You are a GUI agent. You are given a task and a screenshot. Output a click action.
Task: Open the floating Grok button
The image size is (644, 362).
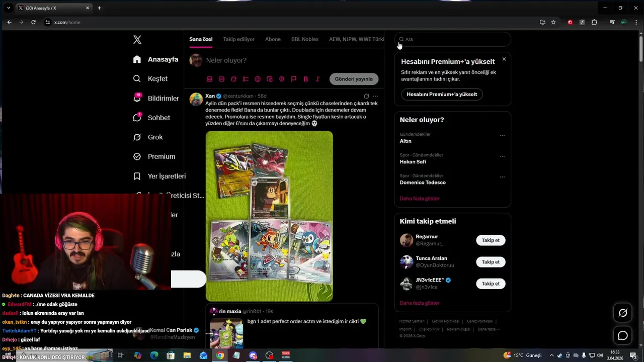coord(623,313)
